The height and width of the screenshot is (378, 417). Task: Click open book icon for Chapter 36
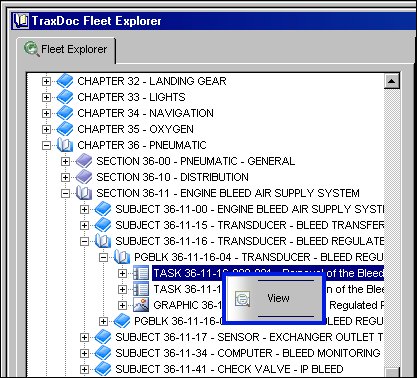point(65,145)
